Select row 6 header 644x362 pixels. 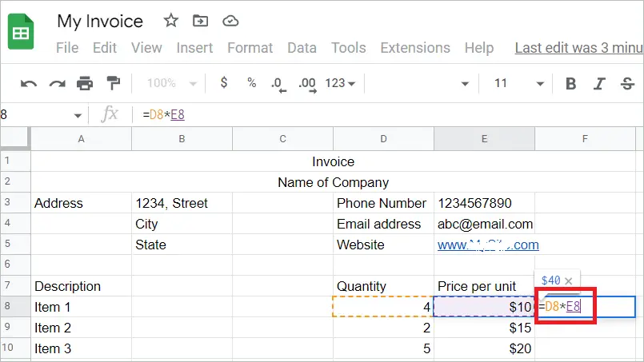click(15, 265)
